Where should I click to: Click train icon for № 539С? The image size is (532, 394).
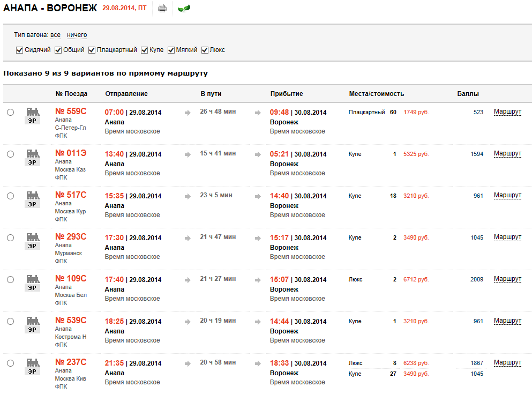tap(33, 321)
